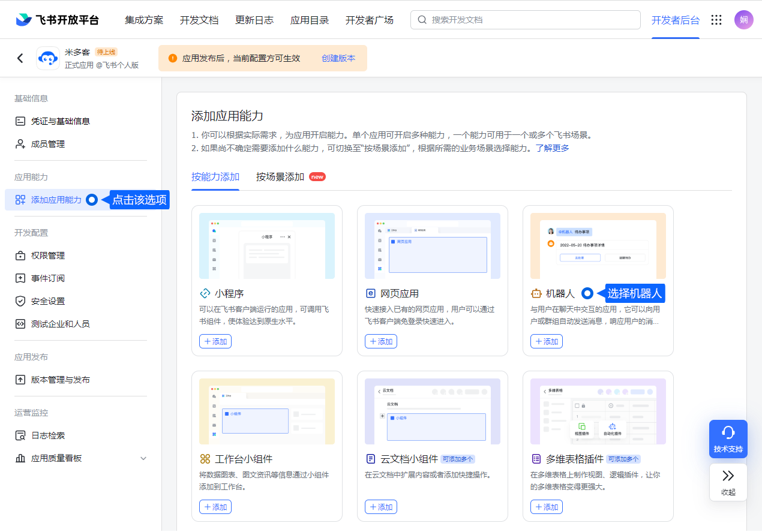Open the 开发文档 top menu
The image size is (762, 532).
click(x=199, y=20)
